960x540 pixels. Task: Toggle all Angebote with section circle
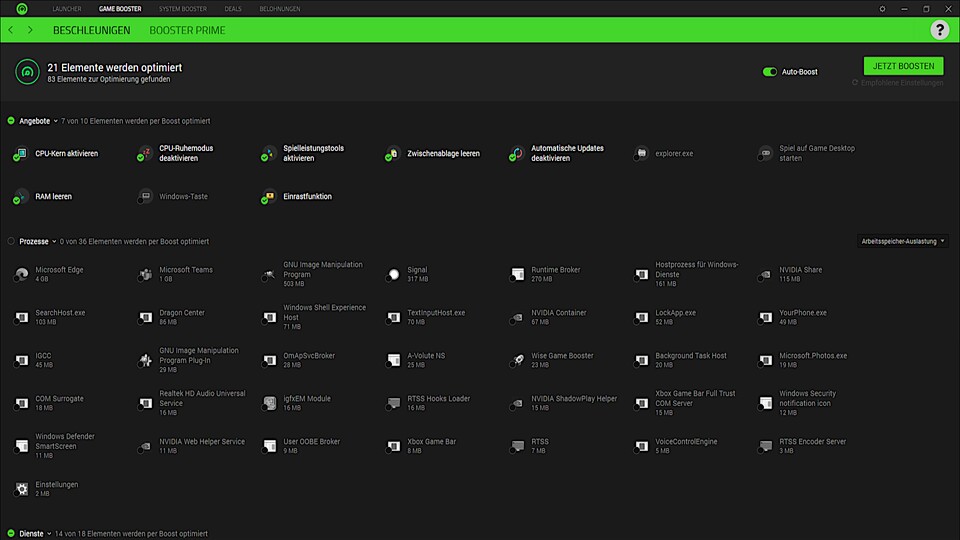11,121
